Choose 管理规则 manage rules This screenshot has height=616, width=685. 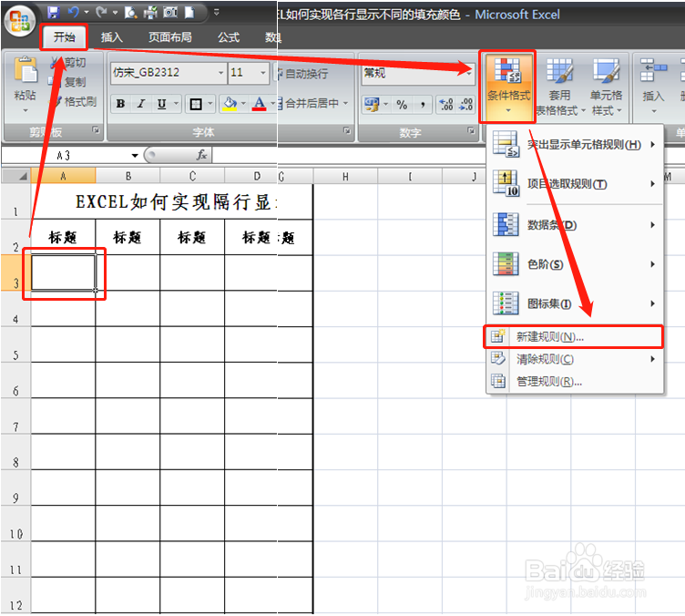pyautogui.click(x=575, y=382)
